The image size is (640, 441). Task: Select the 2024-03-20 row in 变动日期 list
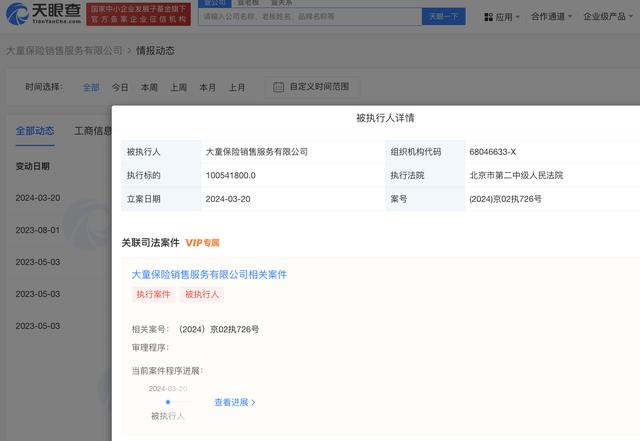(x=38, y=198)
